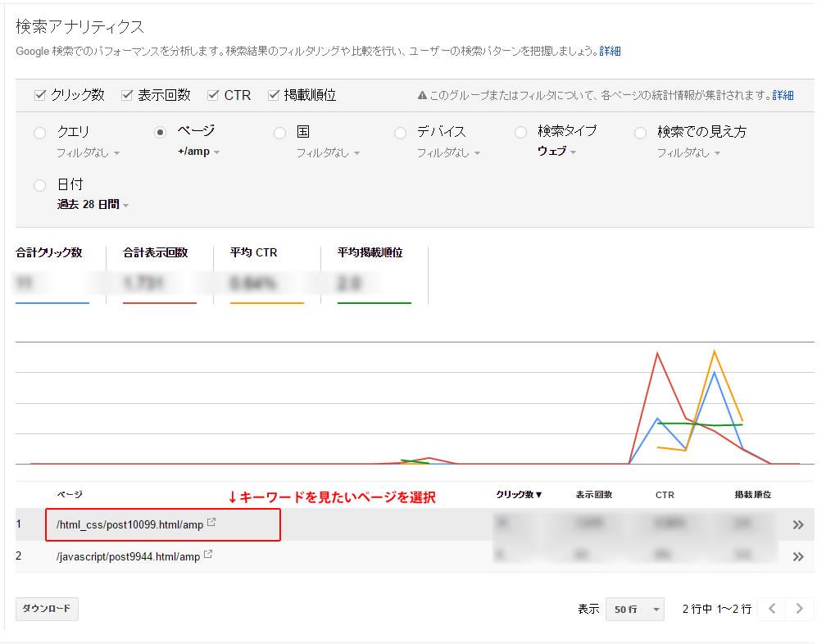826x644 pixels.
Task: Select the 日付 radio button
Action: tap(40, 185)
